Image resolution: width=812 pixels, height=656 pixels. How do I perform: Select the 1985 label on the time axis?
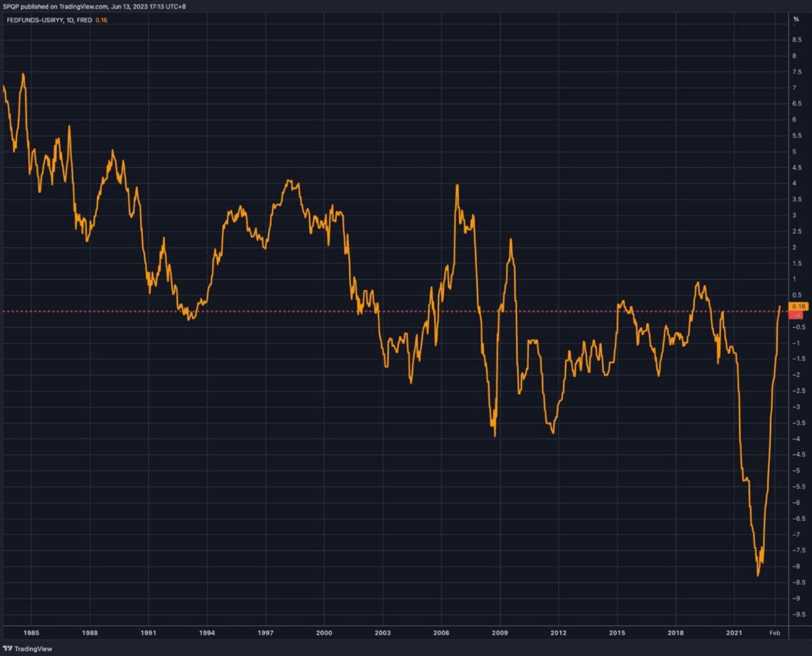pyautogui.click(x=31, y=633)
